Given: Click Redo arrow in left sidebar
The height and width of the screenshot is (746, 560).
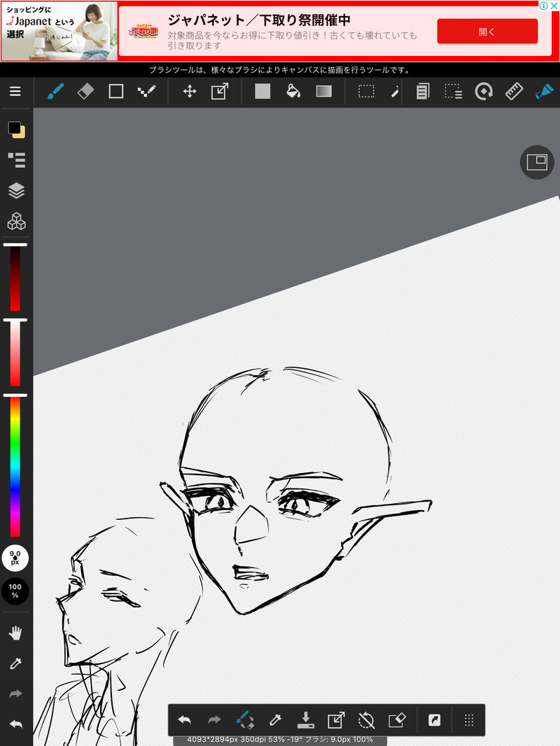Looking at the screenshot, I should coord(15,694).
